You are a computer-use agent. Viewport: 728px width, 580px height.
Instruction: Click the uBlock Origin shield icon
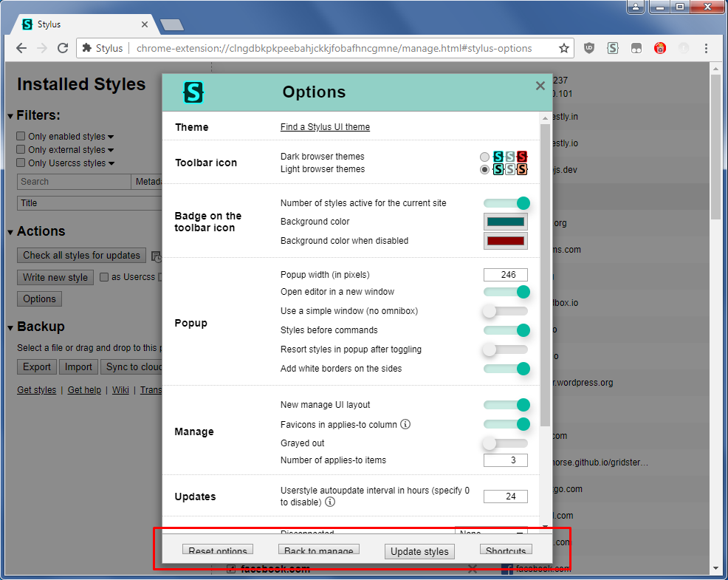588,47
